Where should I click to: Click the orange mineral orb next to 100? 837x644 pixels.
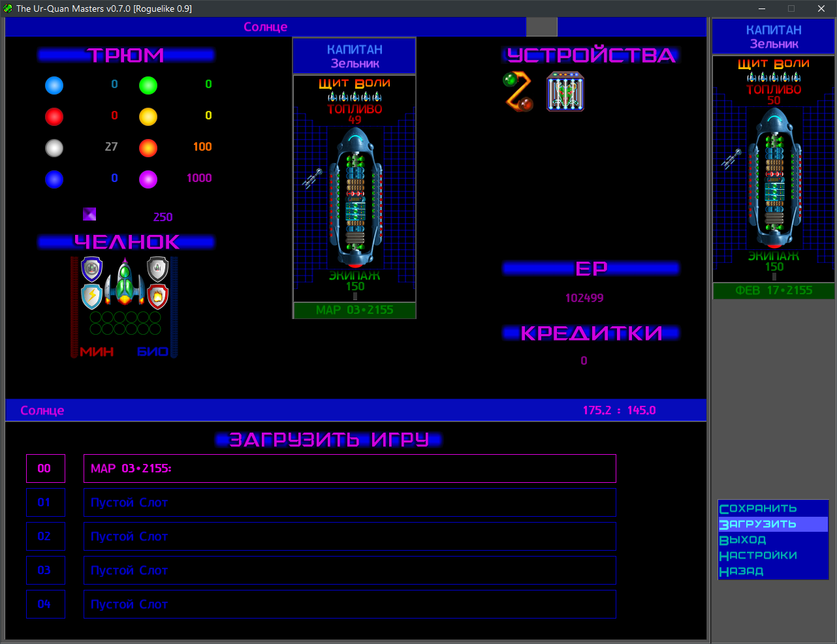(x=148, y=148)
